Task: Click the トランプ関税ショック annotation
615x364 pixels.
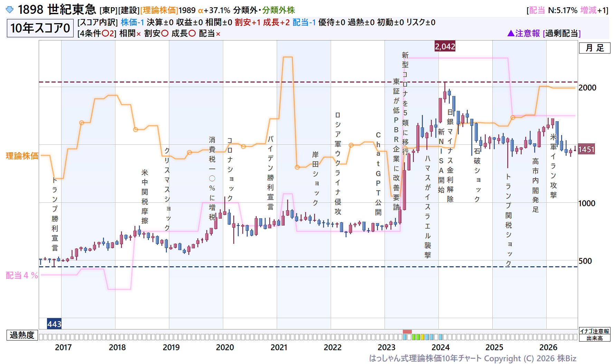Action: pyautogui.click(x=509, y=220)
